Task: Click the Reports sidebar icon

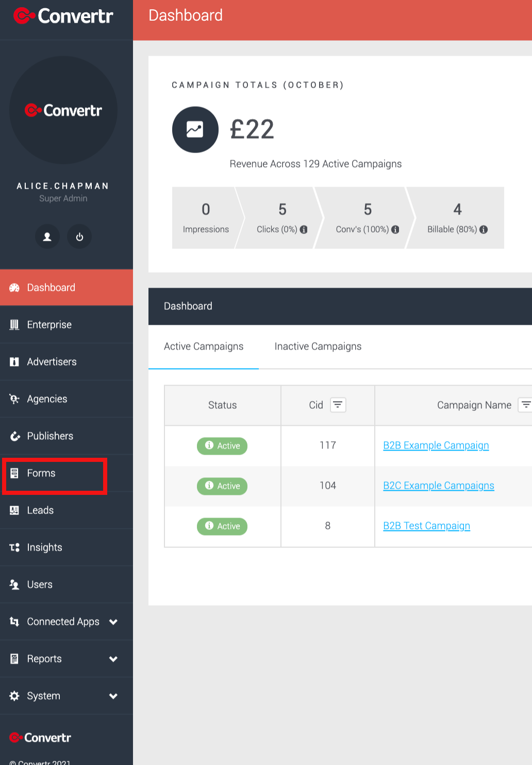Action: pos(14,659)
